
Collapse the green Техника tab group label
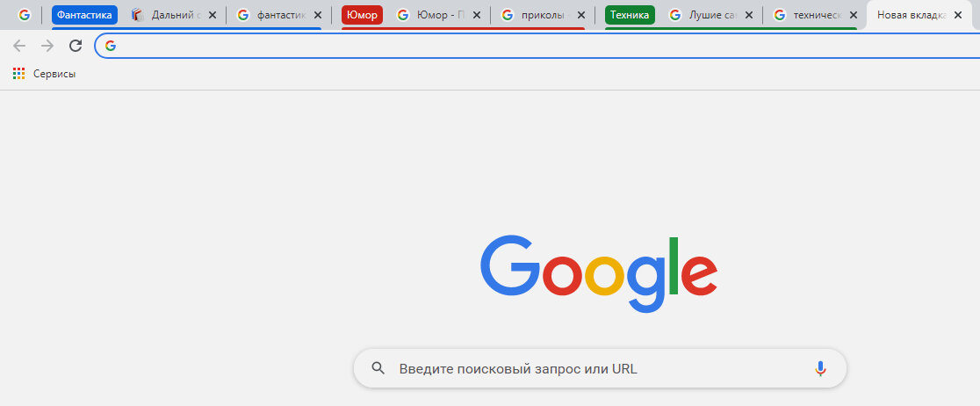coord(630,15)
